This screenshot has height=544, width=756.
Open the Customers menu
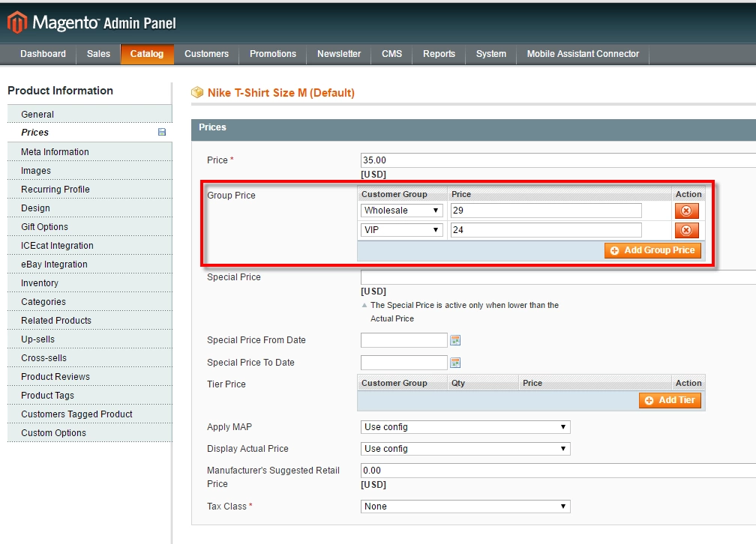coord(206,54)
